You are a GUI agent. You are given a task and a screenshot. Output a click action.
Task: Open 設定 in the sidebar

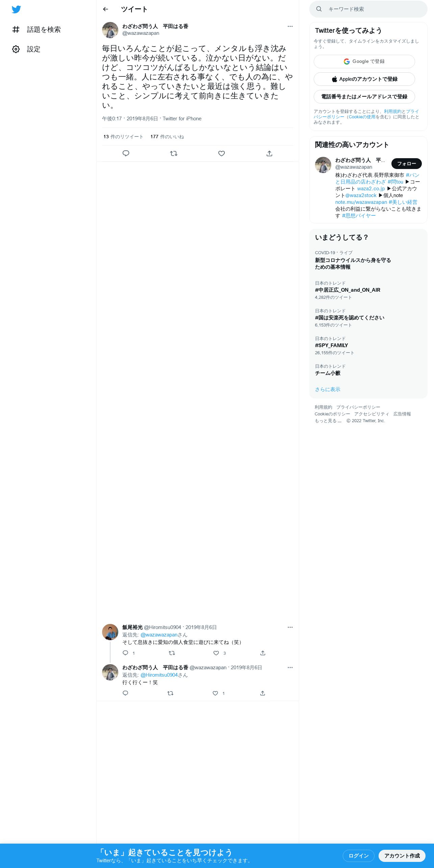pos(26,49)
